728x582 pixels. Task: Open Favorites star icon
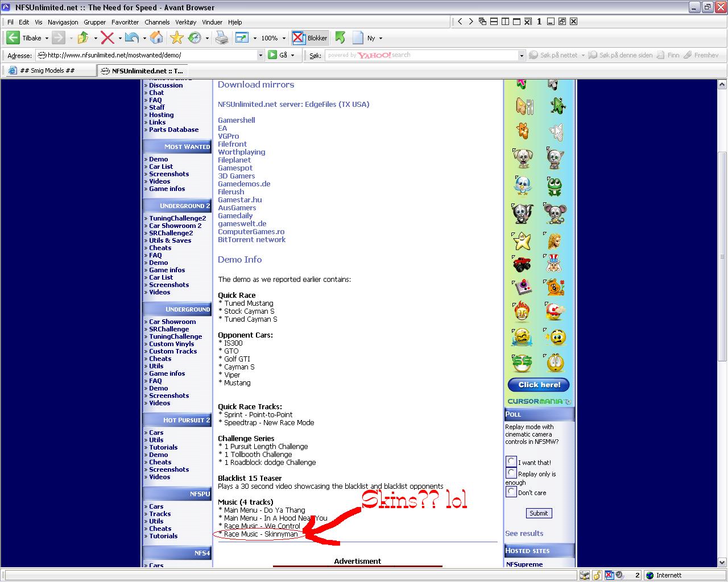pos(177,38)
